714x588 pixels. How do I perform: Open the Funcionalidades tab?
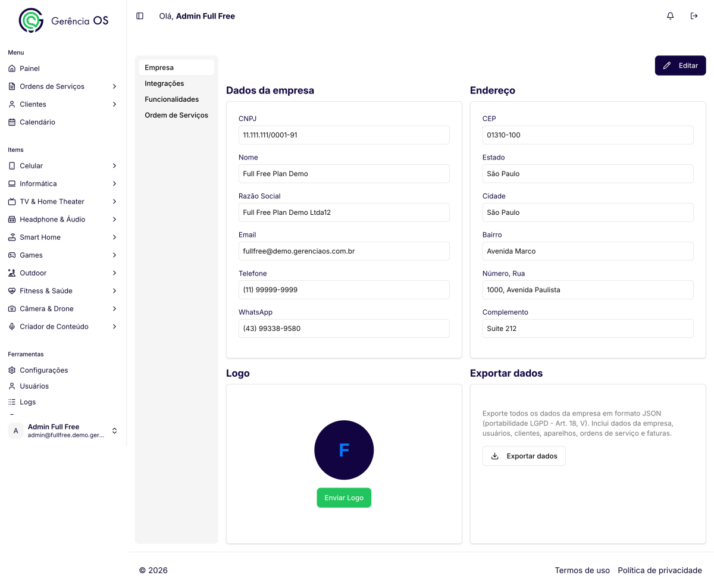point(176,99)
